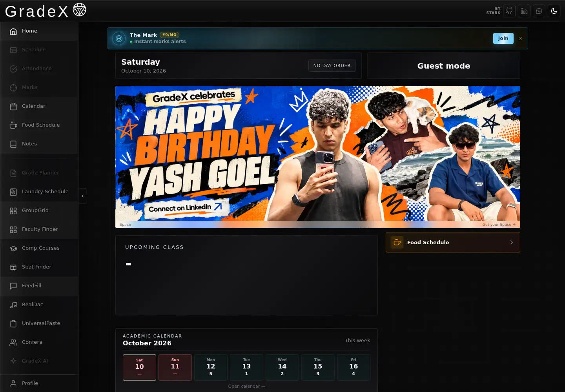The width and height of the screenshot is (565, 392).
Task: Click the Laundry Schedule washer icon
Action: (x=13, y=192)
